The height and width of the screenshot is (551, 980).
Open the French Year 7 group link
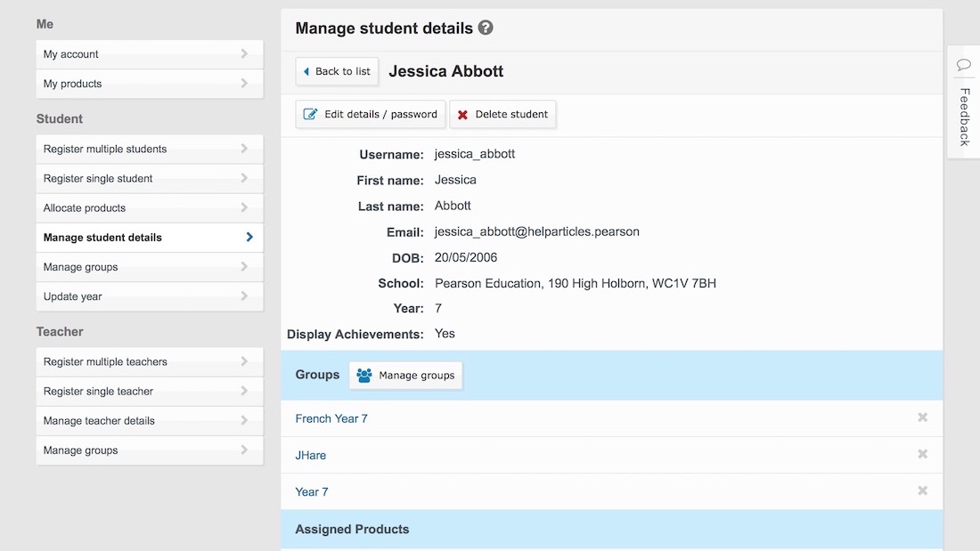pyautogui.click(x=331, y=417)
